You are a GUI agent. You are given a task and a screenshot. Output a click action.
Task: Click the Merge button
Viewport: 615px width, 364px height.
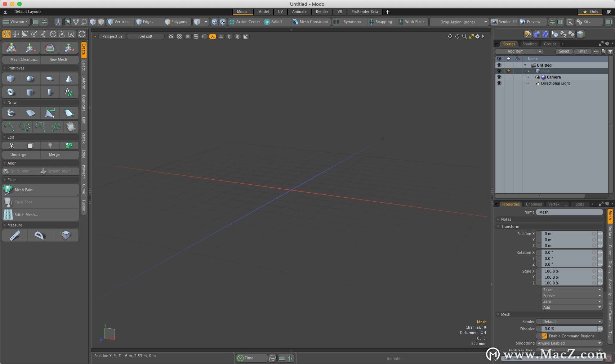[60, 154]
